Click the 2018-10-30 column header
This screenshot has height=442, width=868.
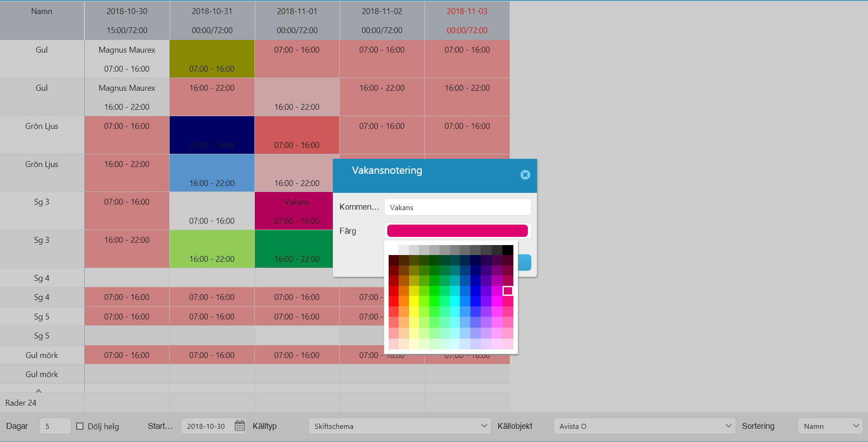tap(127, 20)
